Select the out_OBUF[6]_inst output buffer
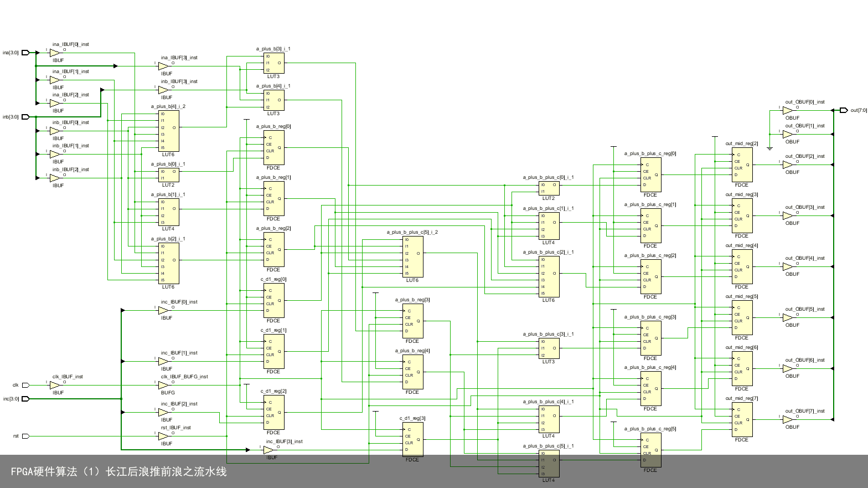Viewport: 868px width, 488px height. coord(788,368)
